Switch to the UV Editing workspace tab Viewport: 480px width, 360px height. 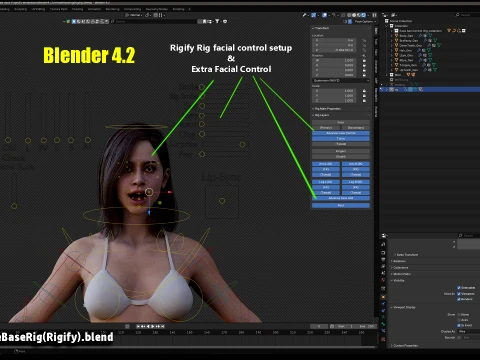pos(38,9)
